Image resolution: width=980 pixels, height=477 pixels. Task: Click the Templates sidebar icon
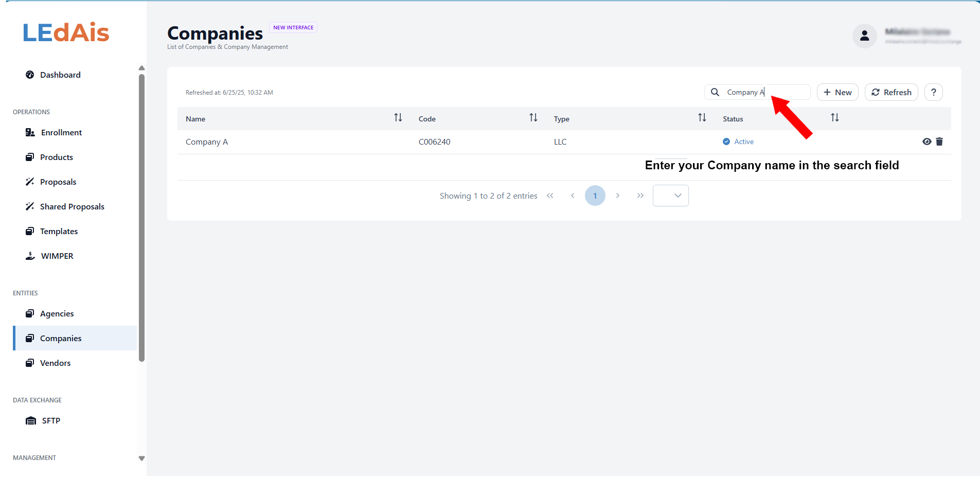[x=30, y=231]
